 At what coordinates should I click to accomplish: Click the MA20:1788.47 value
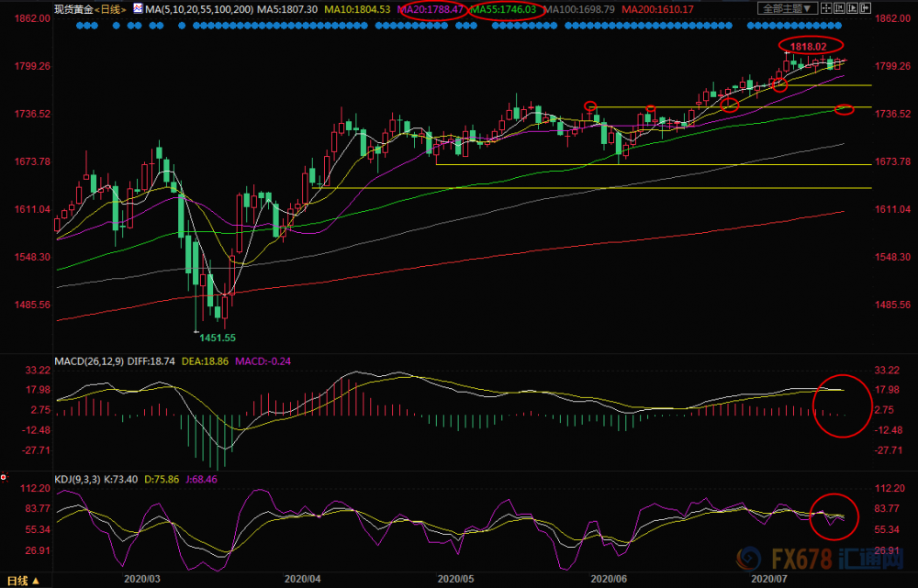pyautogui.click(x=431, y=9)
